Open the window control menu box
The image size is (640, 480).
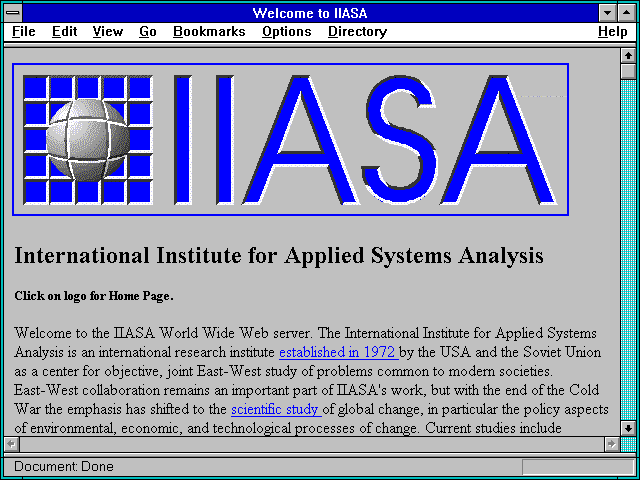[x=13, y=13]
